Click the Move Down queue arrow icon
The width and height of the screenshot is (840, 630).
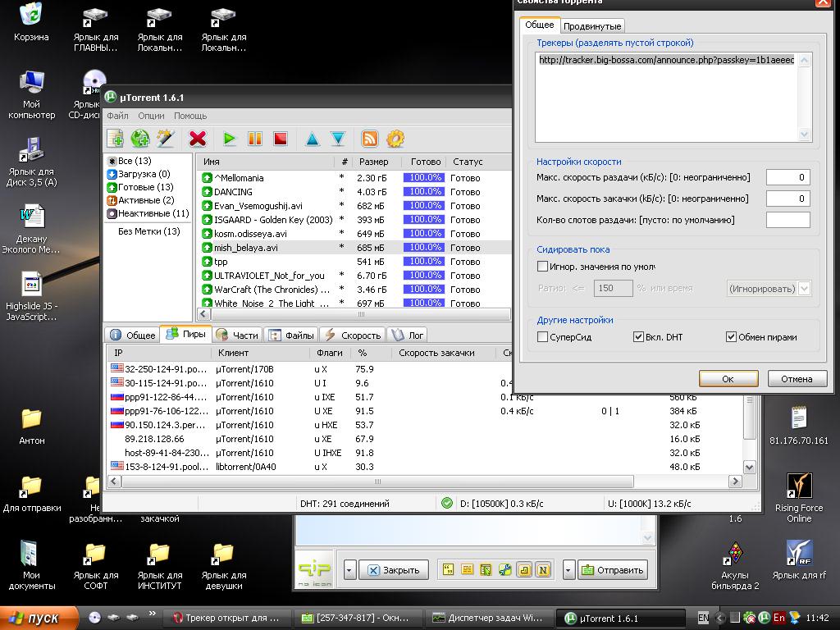[x=338, y=139]
